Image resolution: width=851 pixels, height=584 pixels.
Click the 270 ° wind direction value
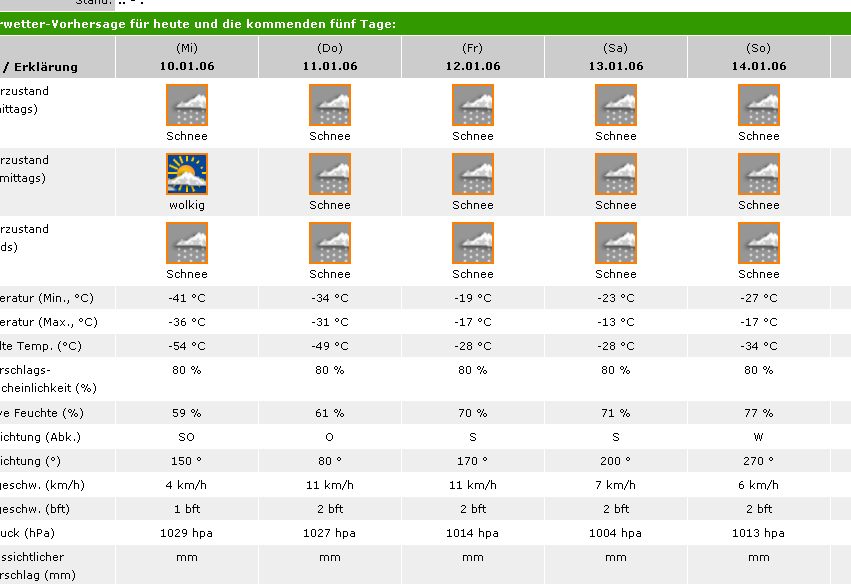[759, 461]
